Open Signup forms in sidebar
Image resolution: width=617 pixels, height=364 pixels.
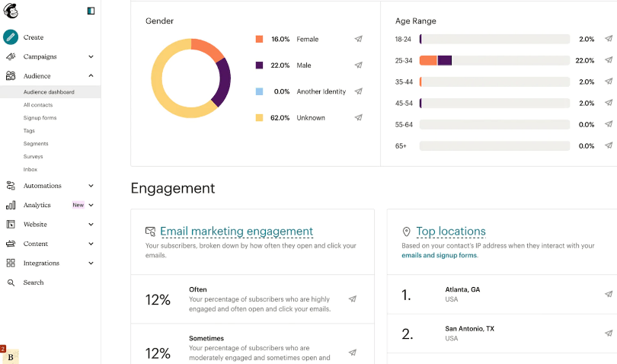coord(40,118)
